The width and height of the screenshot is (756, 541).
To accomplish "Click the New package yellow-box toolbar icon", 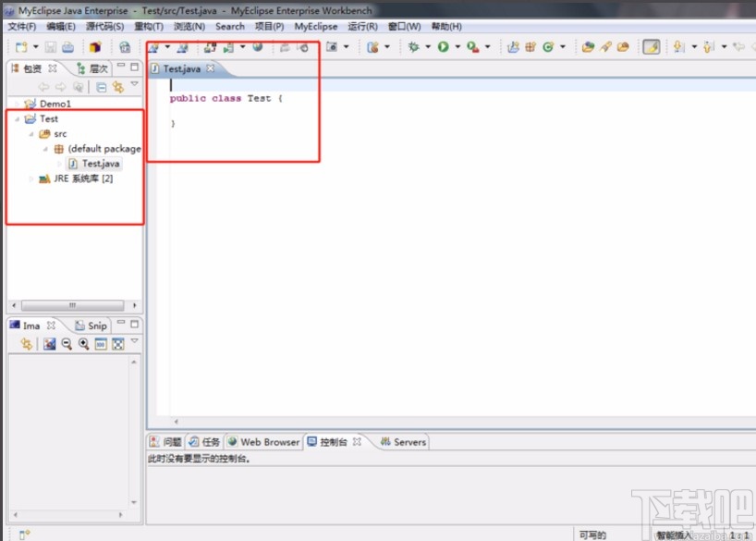I will [95, 47].
